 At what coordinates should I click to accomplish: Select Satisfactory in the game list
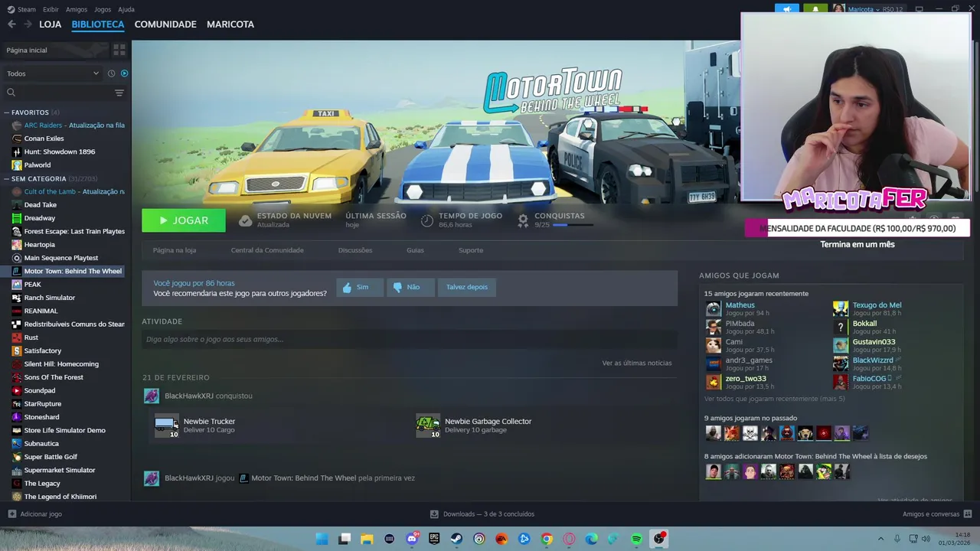point(43,350)
